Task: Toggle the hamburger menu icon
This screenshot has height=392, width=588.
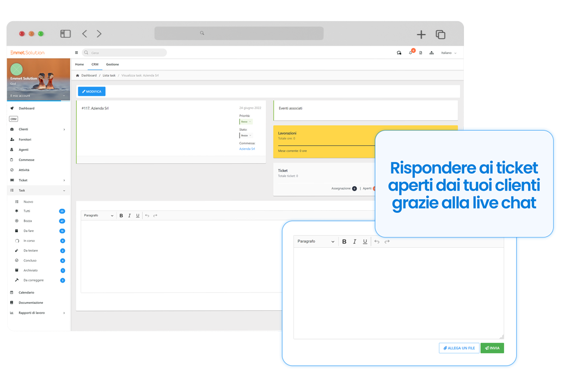Action: (76, 53)
